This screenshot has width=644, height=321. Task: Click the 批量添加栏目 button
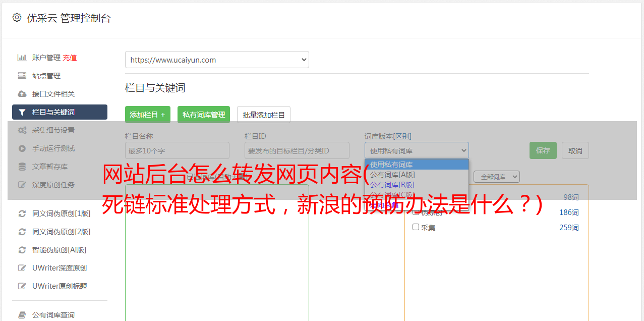pyautogui.click(x=264, y=115)
